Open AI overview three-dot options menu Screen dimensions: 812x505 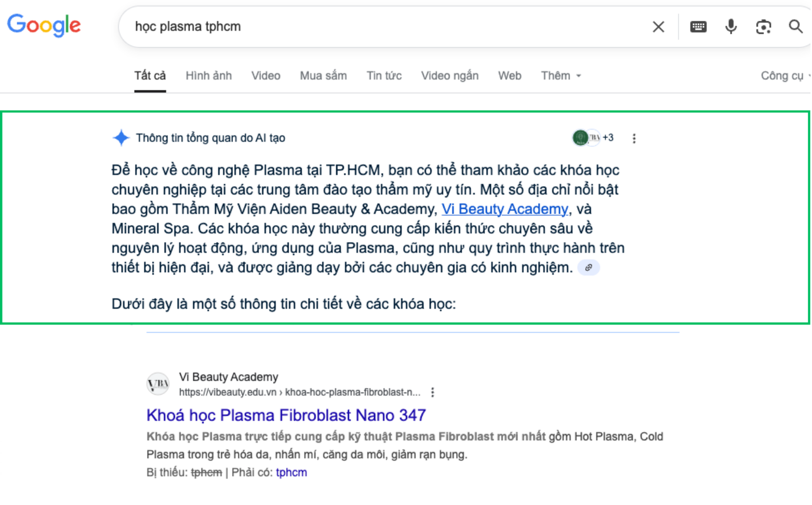pyautogui.click(x=634, y=138)
